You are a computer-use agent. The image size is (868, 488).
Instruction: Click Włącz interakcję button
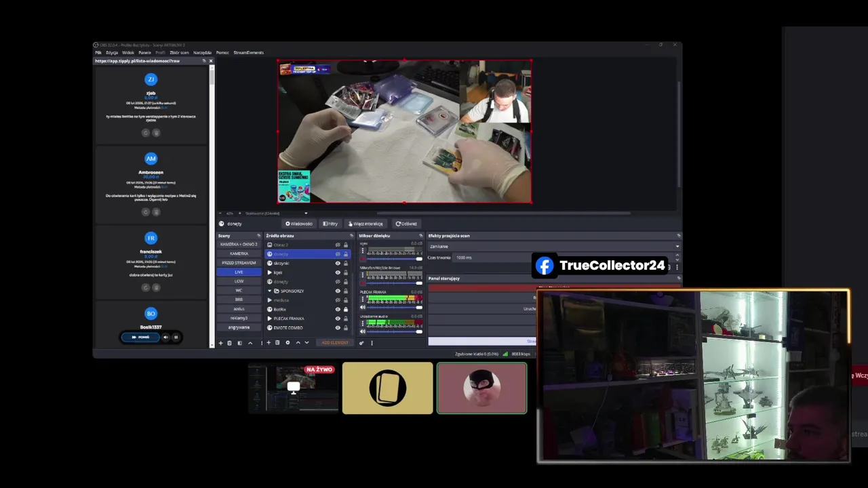tap(366, 224)
